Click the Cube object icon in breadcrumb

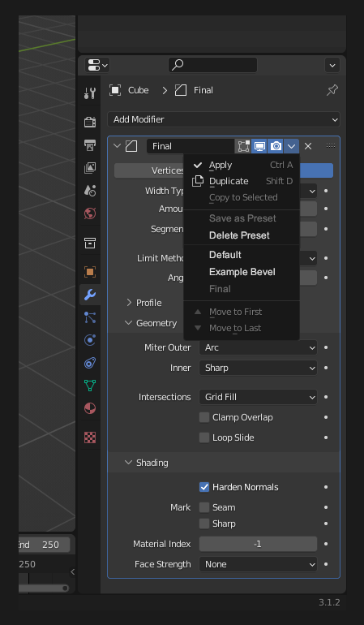pos(115,90)
